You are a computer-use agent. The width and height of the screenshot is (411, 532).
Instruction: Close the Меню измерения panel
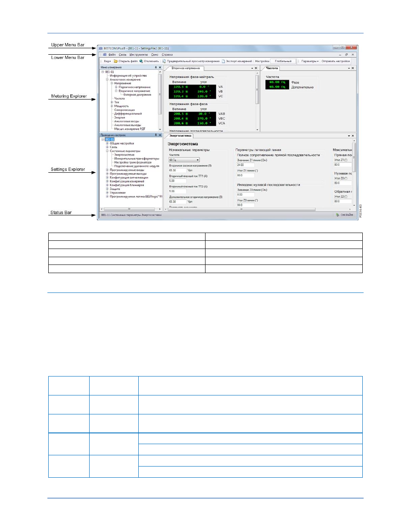point(160,67)
